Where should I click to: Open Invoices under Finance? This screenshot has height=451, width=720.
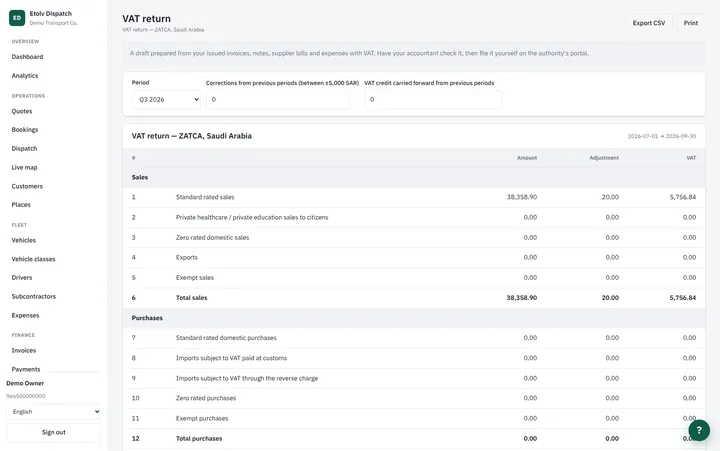[23, 350]
